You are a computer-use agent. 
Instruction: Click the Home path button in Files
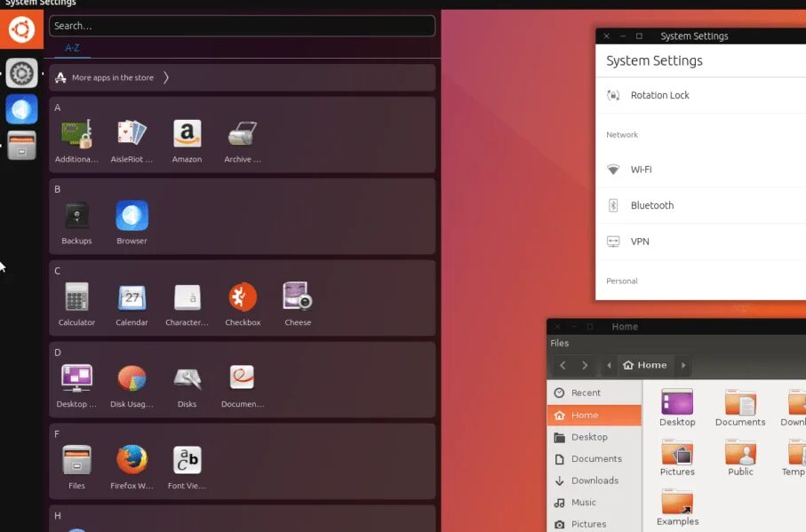[645, 365]
